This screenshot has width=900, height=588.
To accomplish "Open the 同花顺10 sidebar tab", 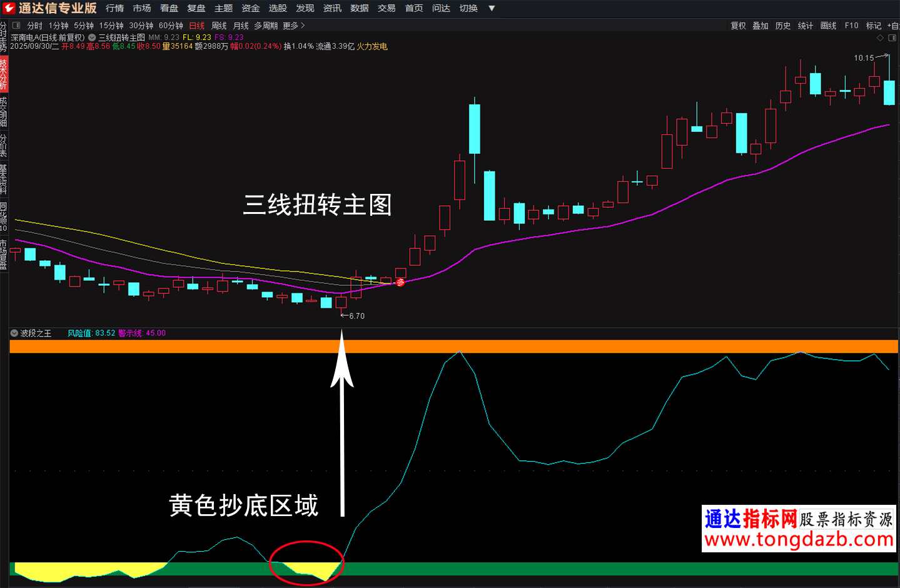I will point(4,217).
